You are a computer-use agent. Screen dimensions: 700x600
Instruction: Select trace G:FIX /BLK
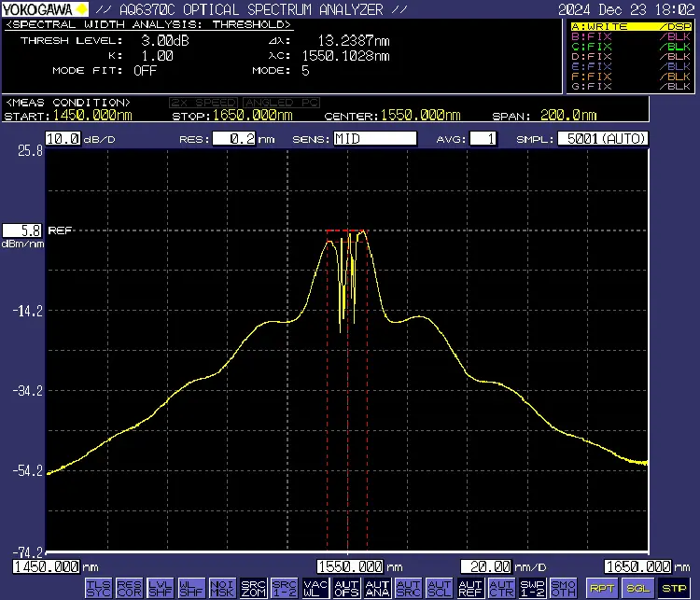click(x=631, y=86)
